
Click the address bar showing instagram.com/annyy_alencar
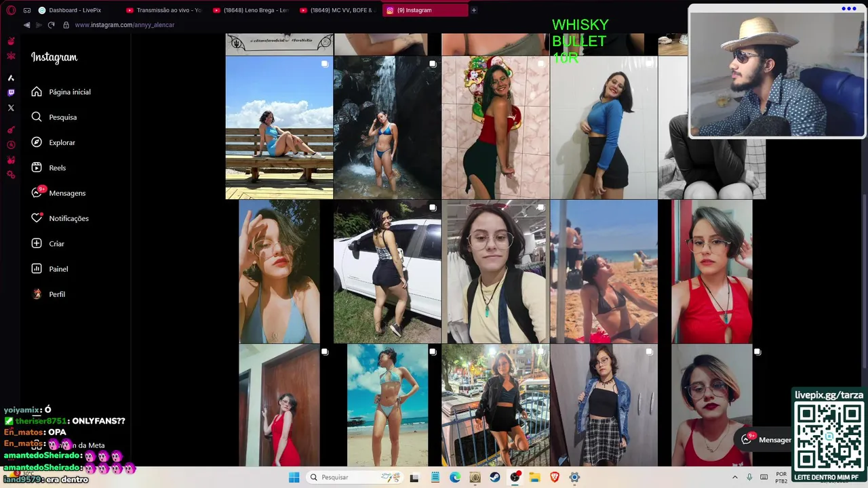[124, 25]
